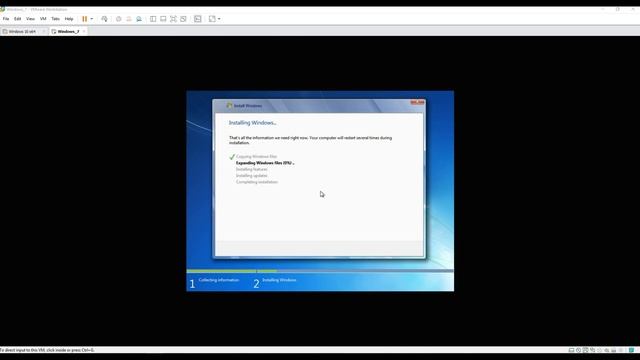Close the Windows 10 x64 tab
Image resolution: width=640 pixels, height=360 pixels.
click(x=44, y=31)
